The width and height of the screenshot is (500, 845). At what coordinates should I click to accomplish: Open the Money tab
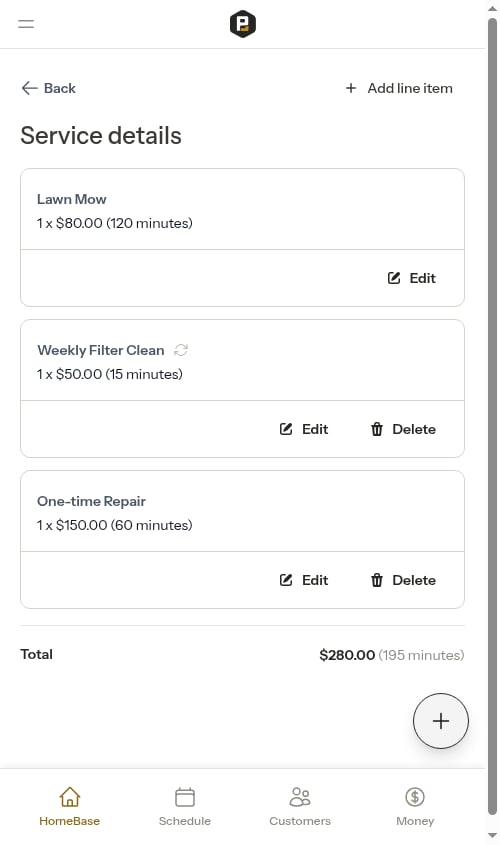click(415, 807)
